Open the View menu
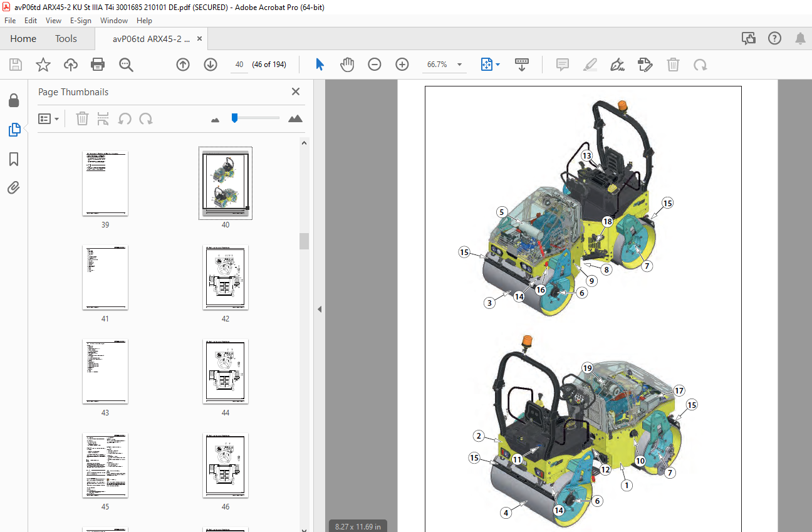This screenshot has height=532, width=812. [x=54, y=20]
